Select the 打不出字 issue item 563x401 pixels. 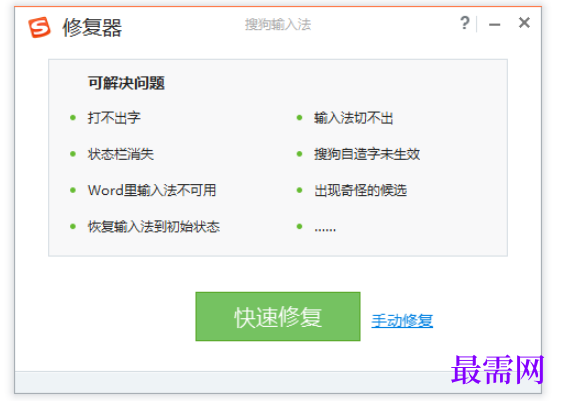(114, 118)
